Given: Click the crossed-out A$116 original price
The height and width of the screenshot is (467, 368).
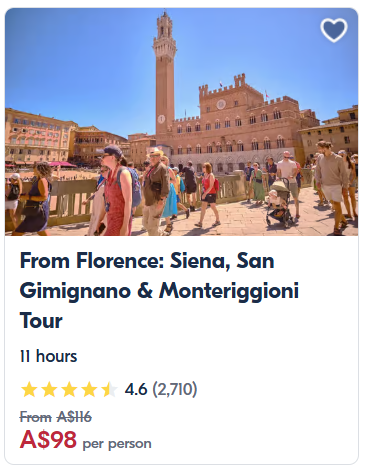Looking at the screenshot, I should pos(74,417).
